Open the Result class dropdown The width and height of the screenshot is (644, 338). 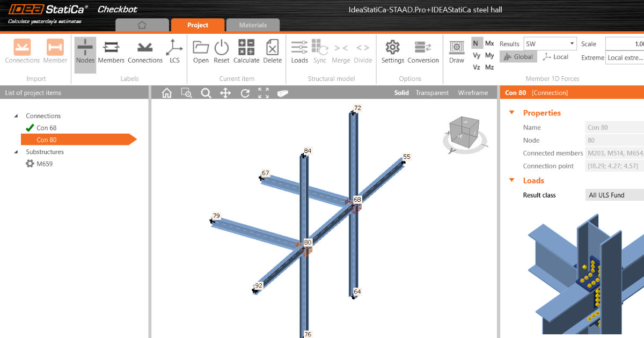pos(614,195)
